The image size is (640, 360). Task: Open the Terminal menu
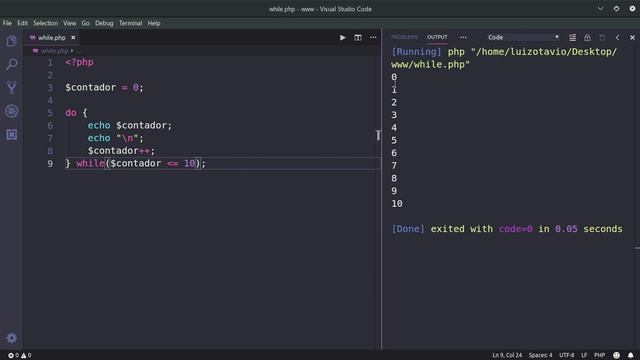click(x=131, y=23)
